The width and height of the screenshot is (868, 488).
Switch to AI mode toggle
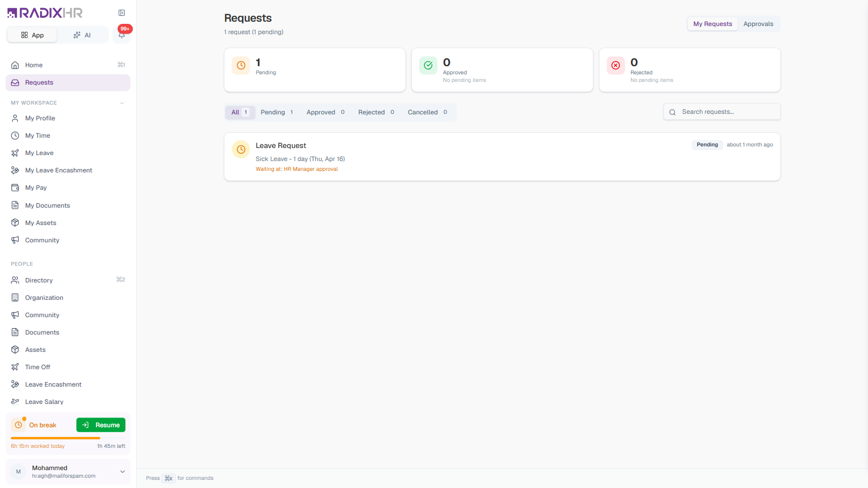tap(82, 35)
